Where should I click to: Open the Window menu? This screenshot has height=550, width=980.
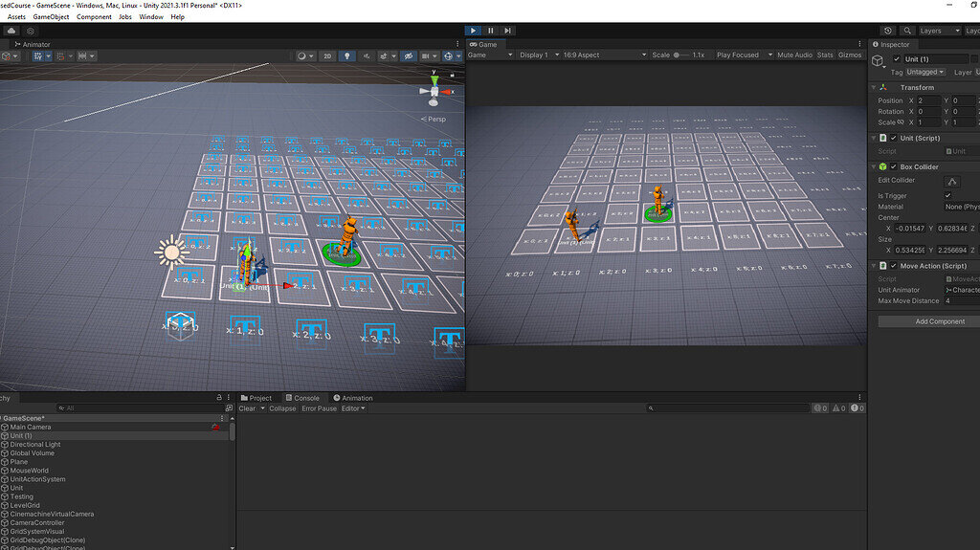pos(150,17)
